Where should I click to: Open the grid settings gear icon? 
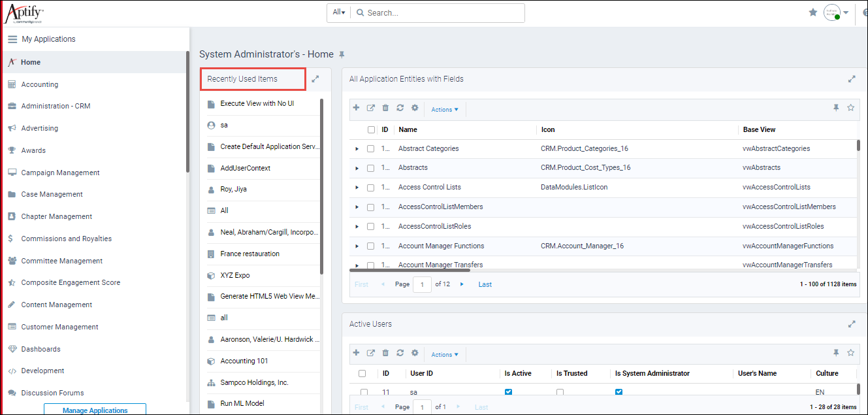pos(415,107)
